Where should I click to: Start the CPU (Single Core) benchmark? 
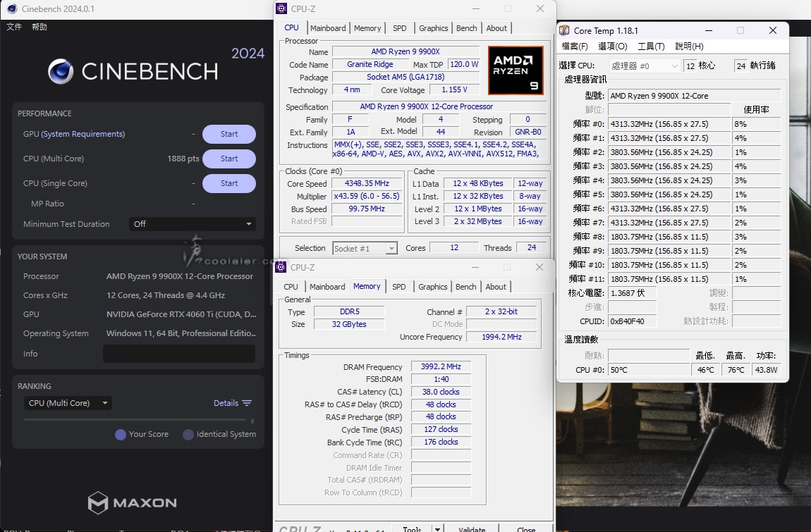229,183
